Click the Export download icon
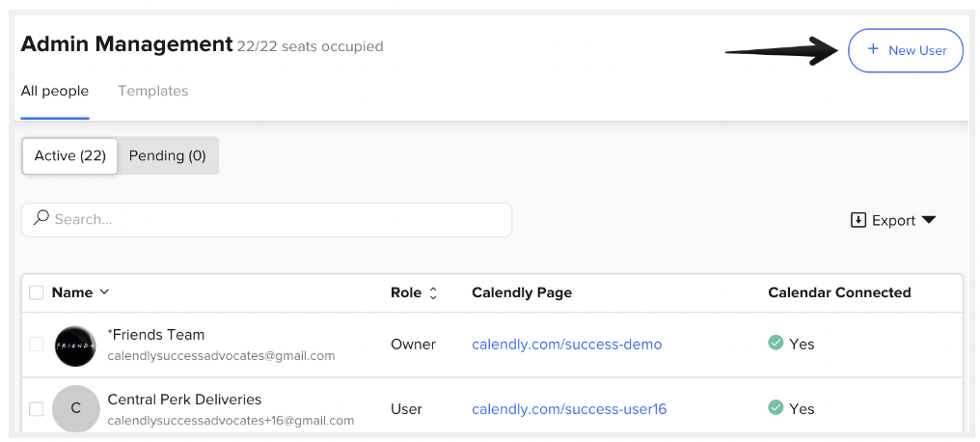The width and height of the screenshot is (980, 442). (858, 220)
